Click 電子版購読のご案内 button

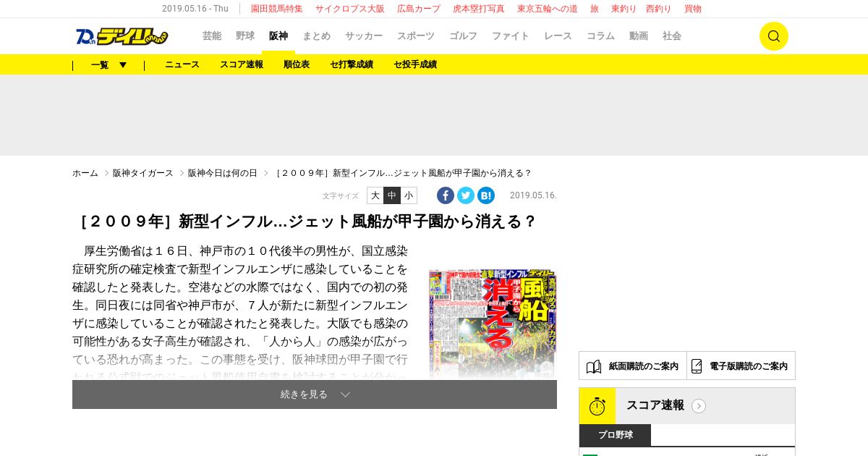tap(741, 366)
